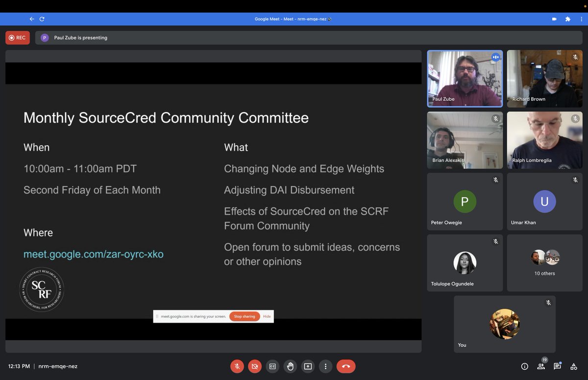The width and height of the screenshot is (588, 380).
Task: Click Paul Zube's speaking audio indicator
Action: point(495,57)
